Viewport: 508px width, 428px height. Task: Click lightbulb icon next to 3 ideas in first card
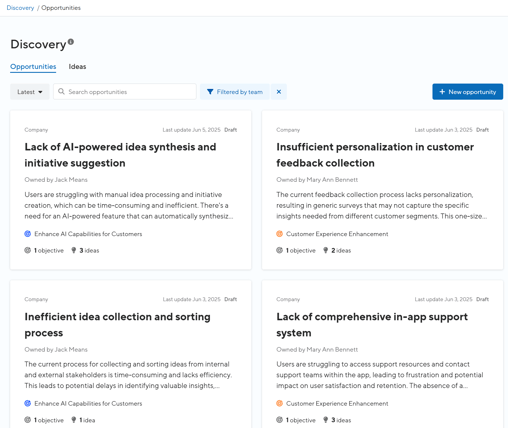[x=74, y=250]
